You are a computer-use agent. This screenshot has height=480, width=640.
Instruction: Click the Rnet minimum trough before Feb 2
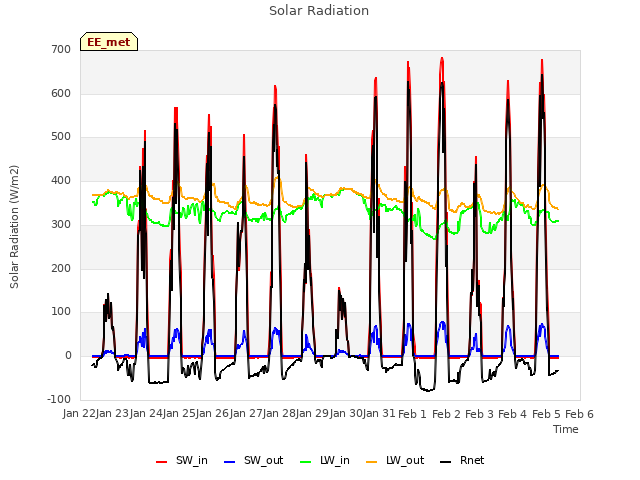pyautogui.click(x=428, y=390)
